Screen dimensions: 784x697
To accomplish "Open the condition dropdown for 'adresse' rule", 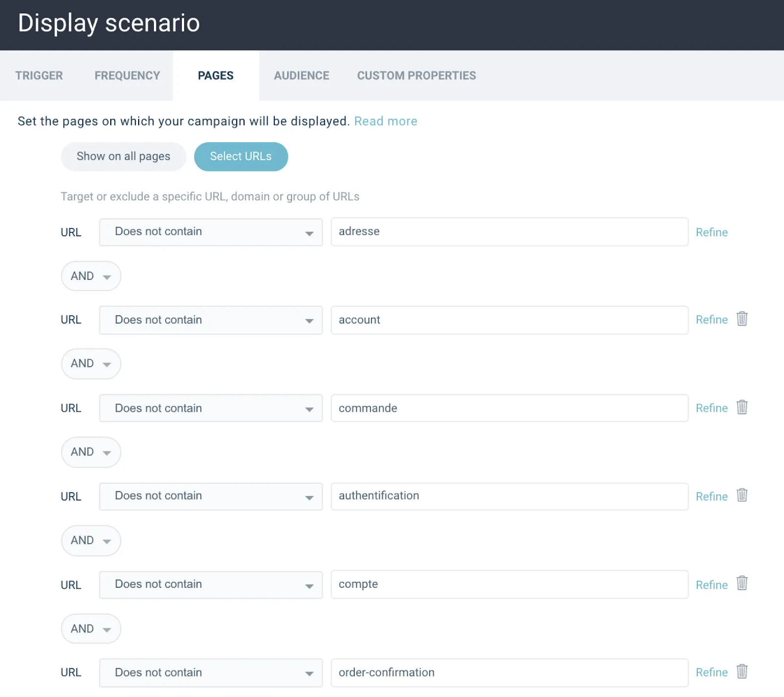I will tap(211, 232).
